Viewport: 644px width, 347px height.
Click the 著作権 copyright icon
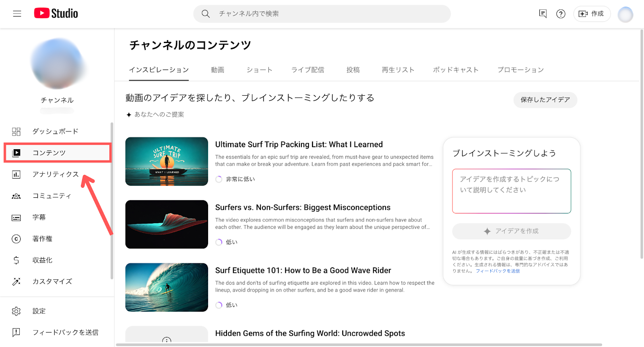point(16,239)
